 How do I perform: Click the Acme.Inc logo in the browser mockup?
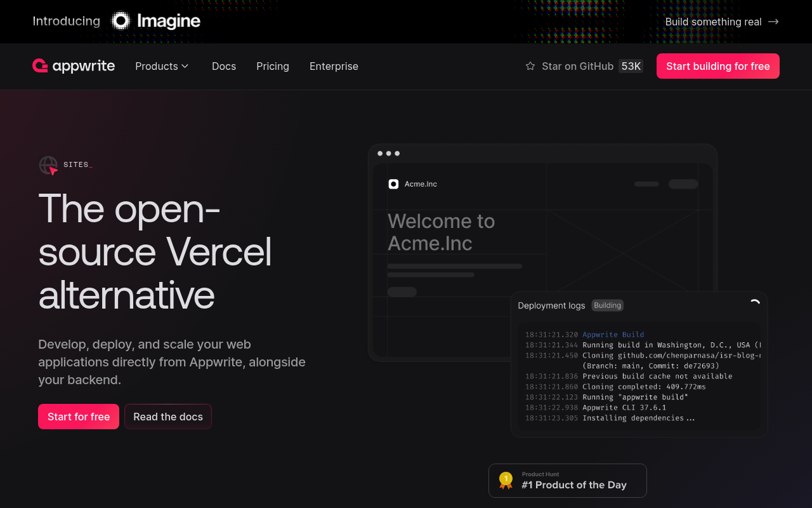click(x=393, y=184)
